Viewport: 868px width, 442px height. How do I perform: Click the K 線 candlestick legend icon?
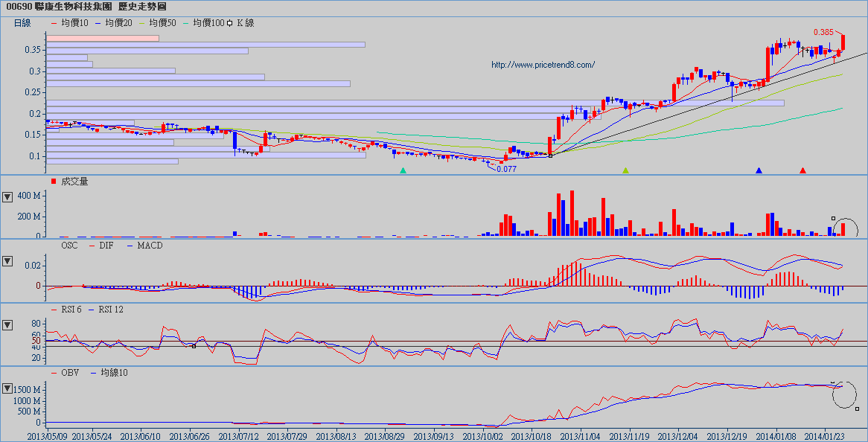click(231, 23)
